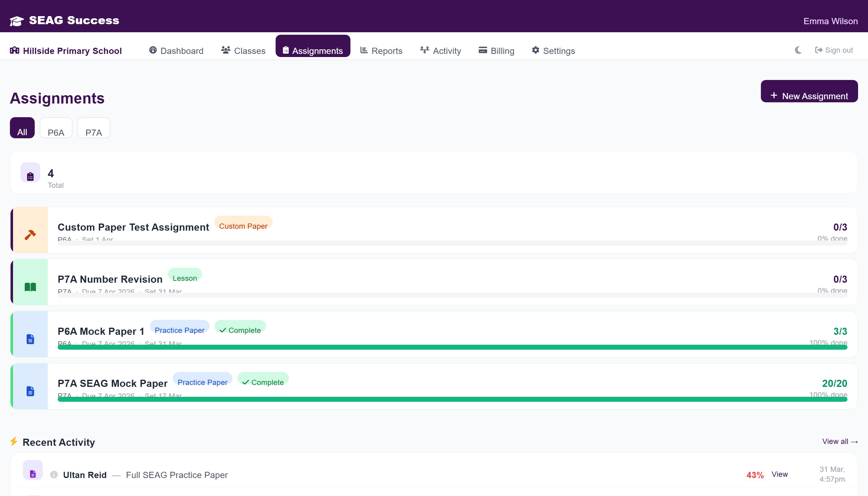Click the book icon of P7A Number Revision

30,287
